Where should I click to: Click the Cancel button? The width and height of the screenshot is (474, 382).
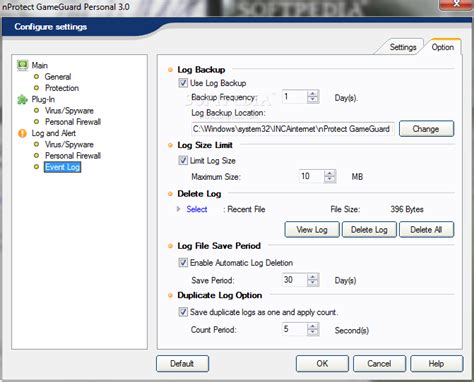tap(379, 363)
